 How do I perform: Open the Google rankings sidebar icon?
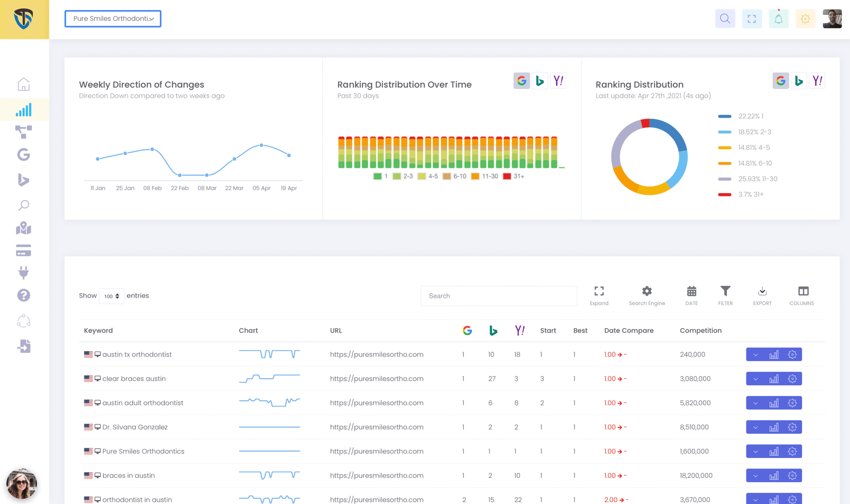coord(23,155)
